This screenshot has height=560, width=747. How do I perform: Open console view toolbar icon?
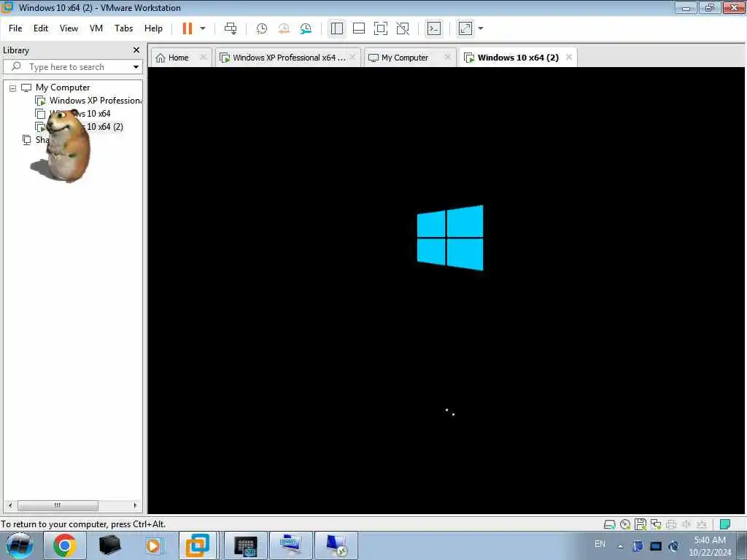(x=434, y=28)
